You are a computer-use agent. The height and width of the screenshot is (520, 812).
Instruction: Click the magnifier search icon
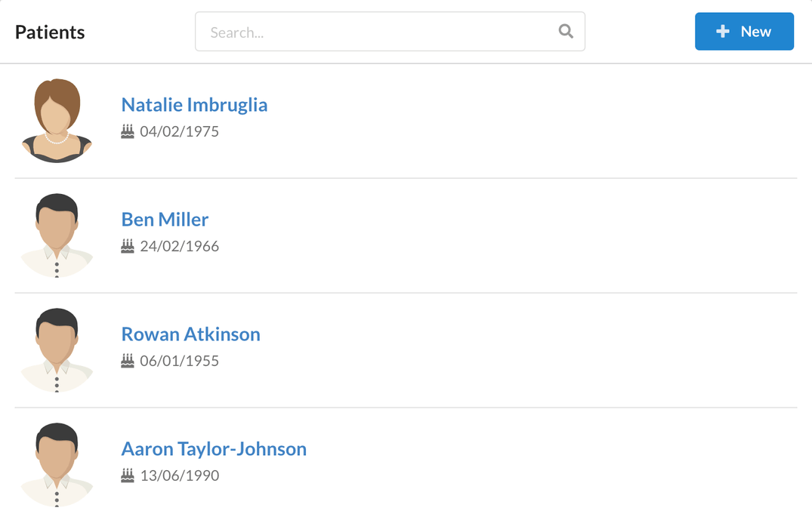(x=566, y=32)
